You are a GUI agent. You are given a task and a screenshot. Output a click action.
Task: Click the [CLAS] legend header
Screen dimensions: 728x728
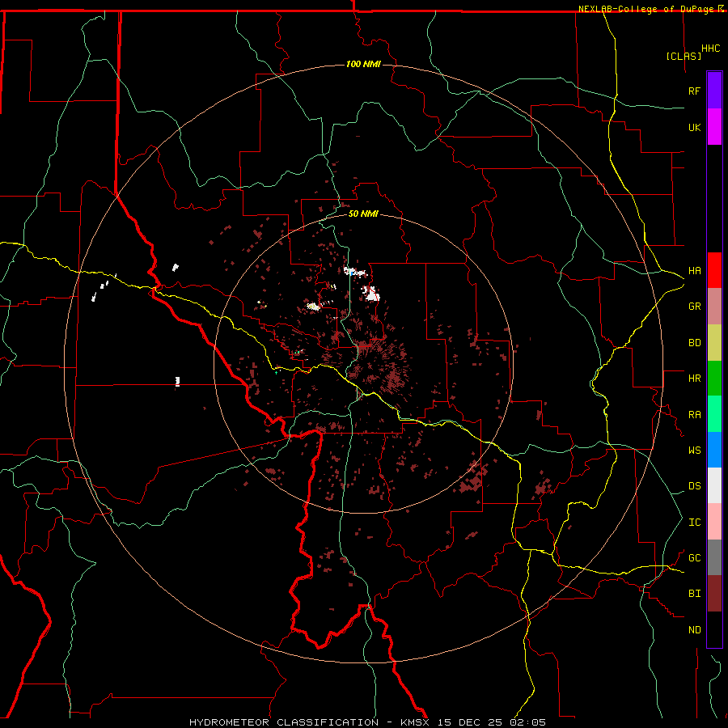pyautogui.click(x=684, y=56)
